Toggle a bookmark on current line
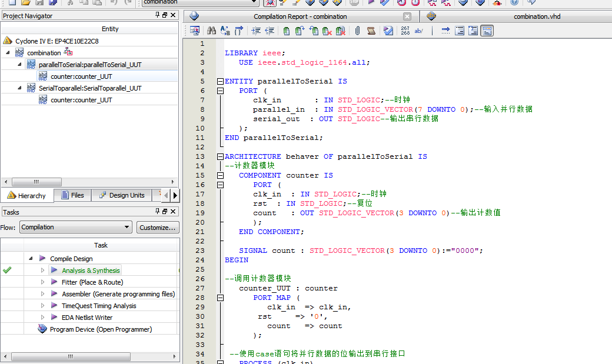612x364 pixels. tap(287, 31)
